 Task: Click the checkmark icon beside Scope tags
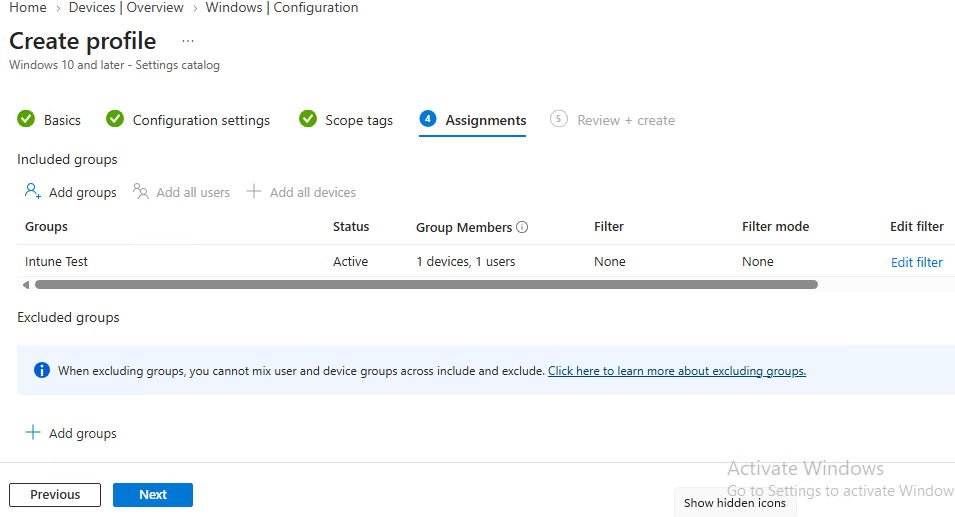point(308,119)
